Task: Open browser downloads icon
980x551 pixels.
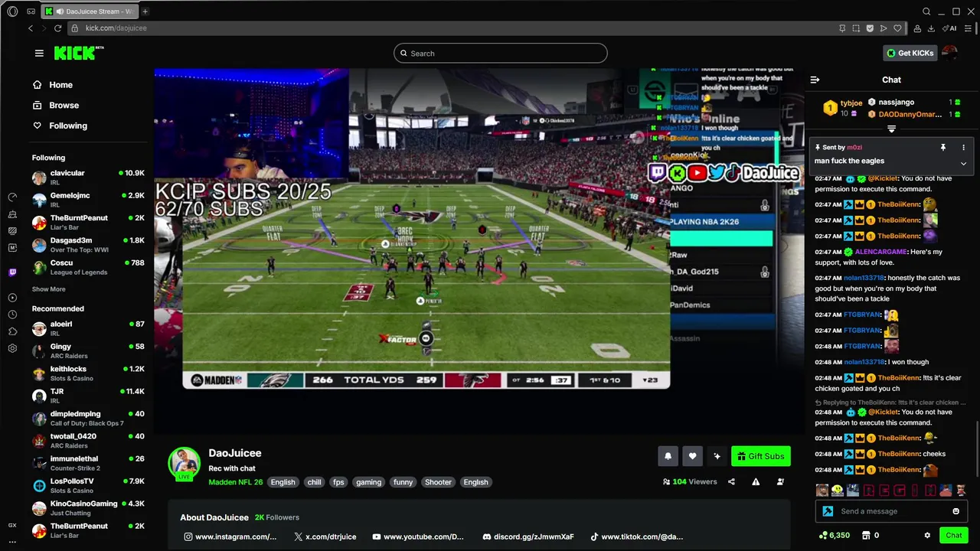Action: pos(931,28)
